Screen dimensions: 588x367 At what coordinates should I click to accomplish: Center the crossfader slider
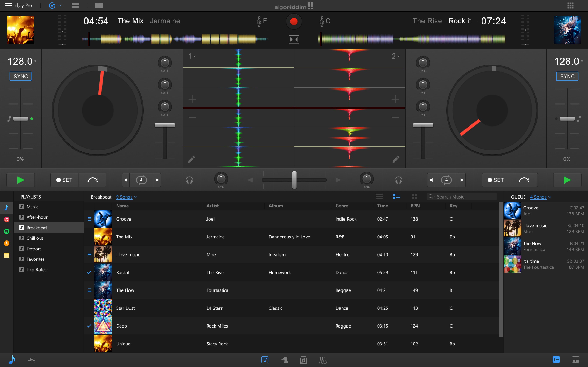click(294, 180)
